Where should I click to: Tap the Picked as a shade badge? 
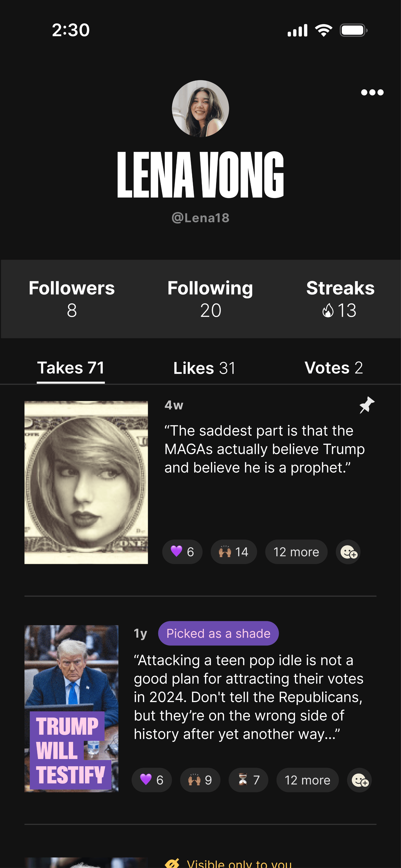coord(218,633)
